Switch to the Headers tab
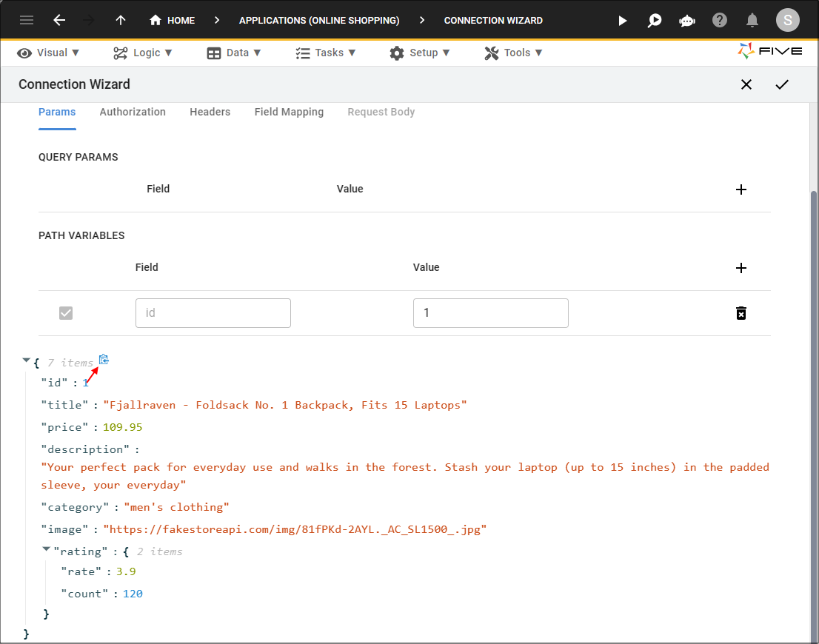 (x=210, y=113)
